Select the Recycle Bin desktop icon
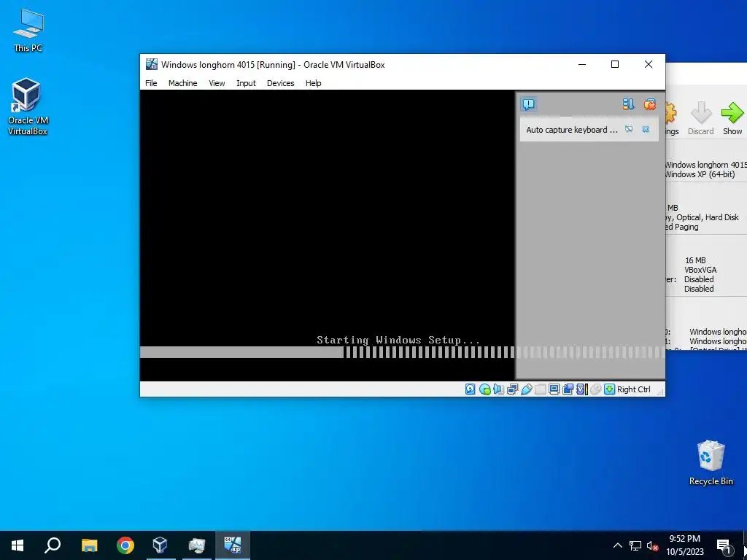This screenshot has width=747, height=560. (711, 462)
